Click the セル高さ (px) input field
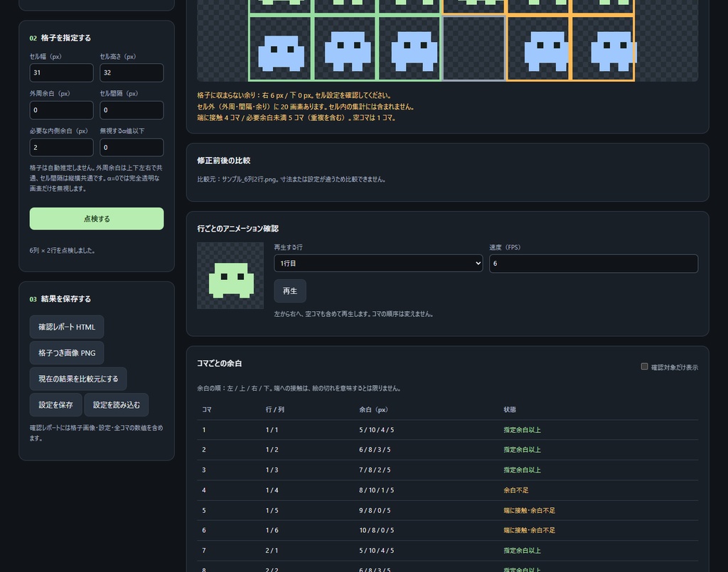The image size is (728, 572). (x=132, y=73)
